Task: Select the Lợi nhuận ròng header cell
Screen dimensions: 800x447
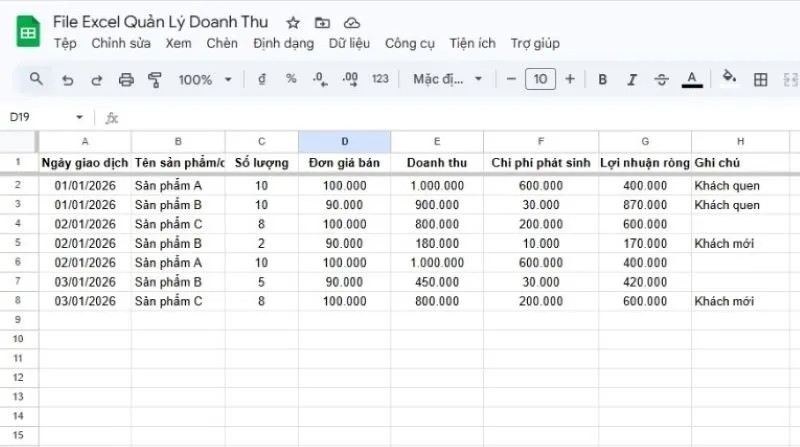Action: (x=645, y=163)
